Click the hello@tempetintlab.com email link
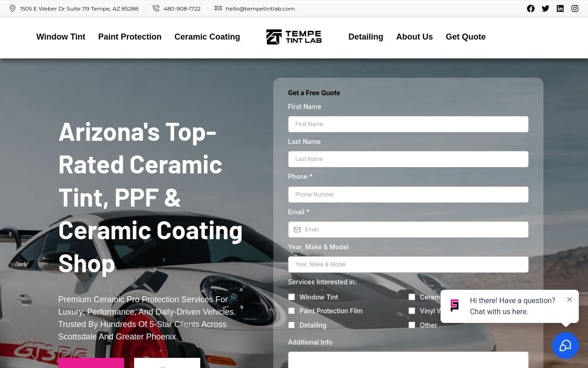 tap(260, 8)
